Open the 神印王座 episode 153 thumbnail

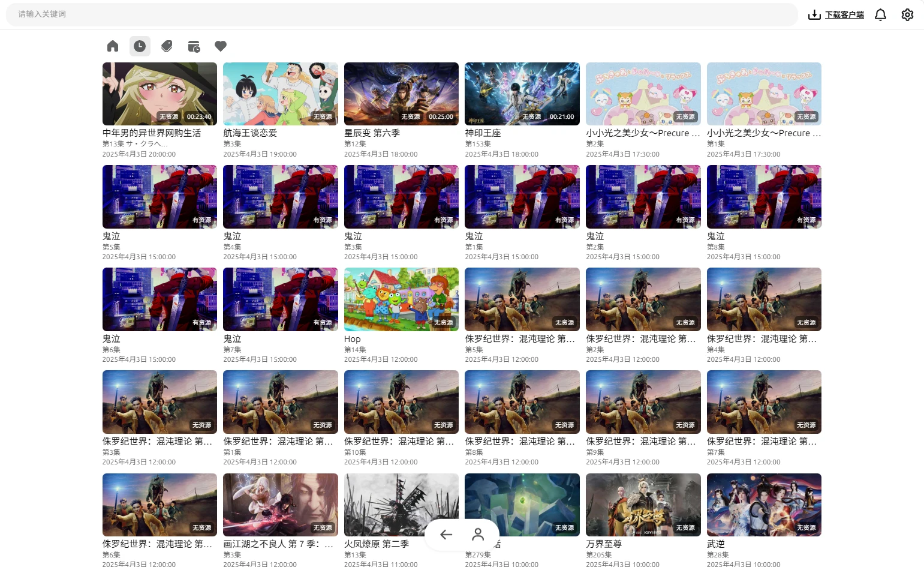[522, 94]
